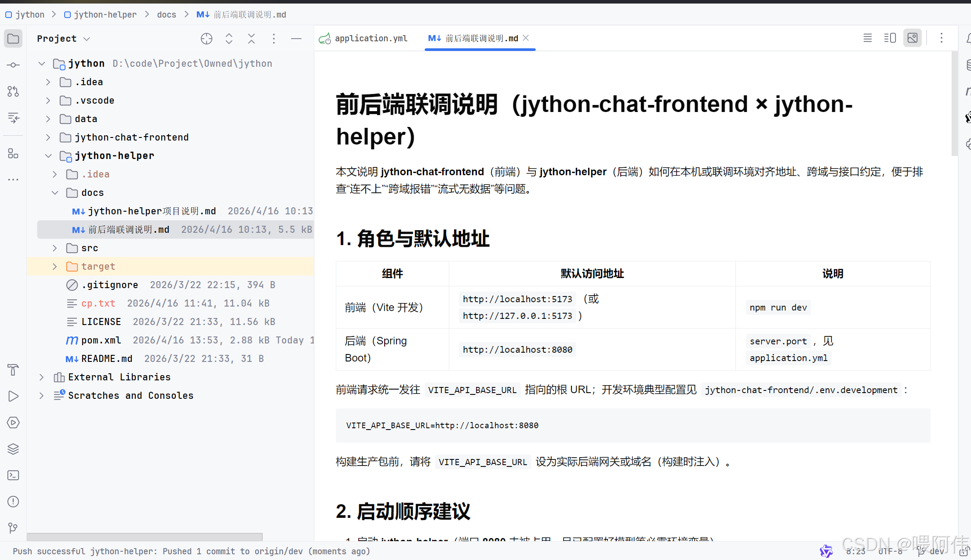Open Pull Requests tool window icon
The width and height of the screenshot is (971, 560).
[13, 91]
